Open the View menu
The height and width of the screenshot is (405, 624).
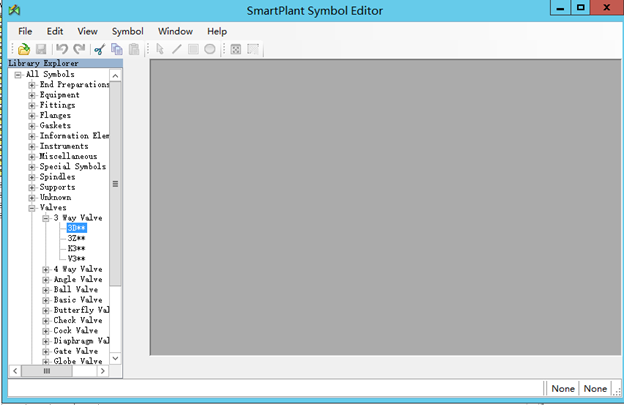(88, 31)
